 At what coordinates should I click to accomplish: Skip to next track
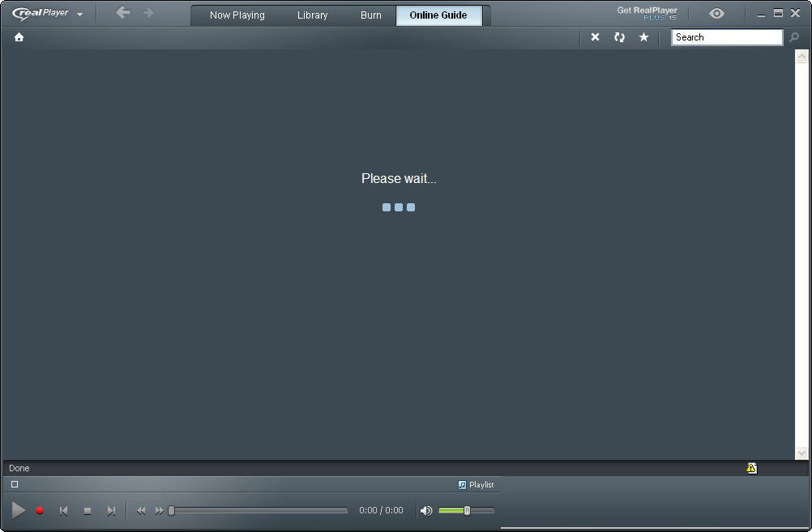pyautogui.click(x=111, y=511)
